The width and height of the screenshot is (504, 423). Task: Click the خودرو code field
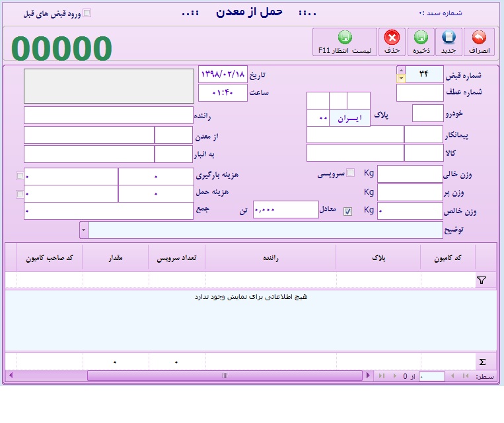(x=427, y=113)
